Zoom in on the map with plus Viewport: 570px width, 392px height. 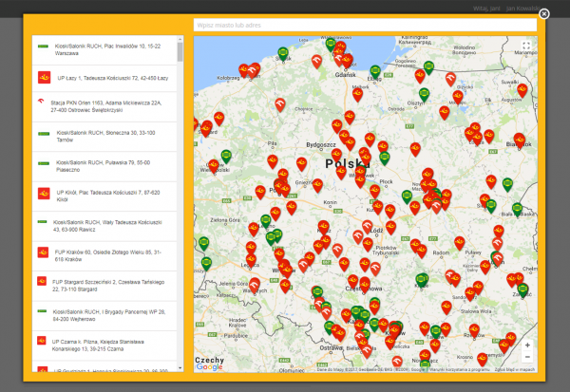coord(528,345)
